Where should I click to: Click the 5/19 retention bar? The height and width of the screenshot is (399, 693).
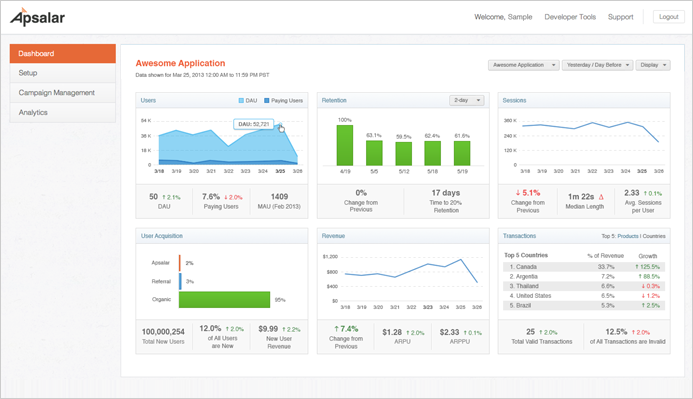tap(462, 153)
